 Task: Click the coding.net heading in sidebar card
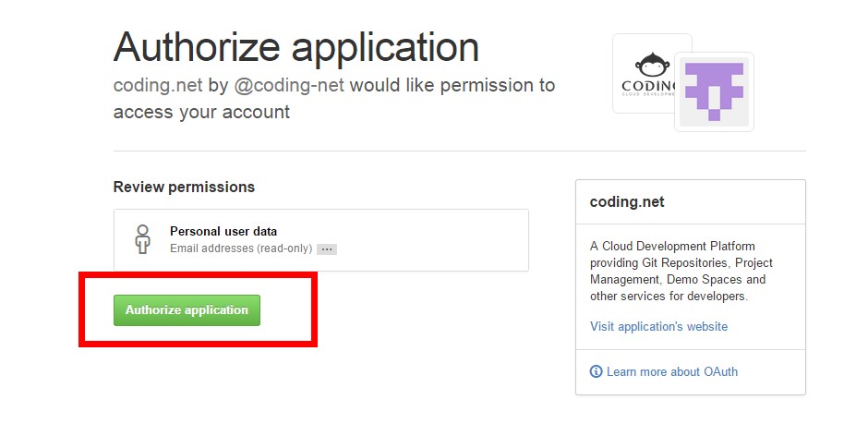627,201
